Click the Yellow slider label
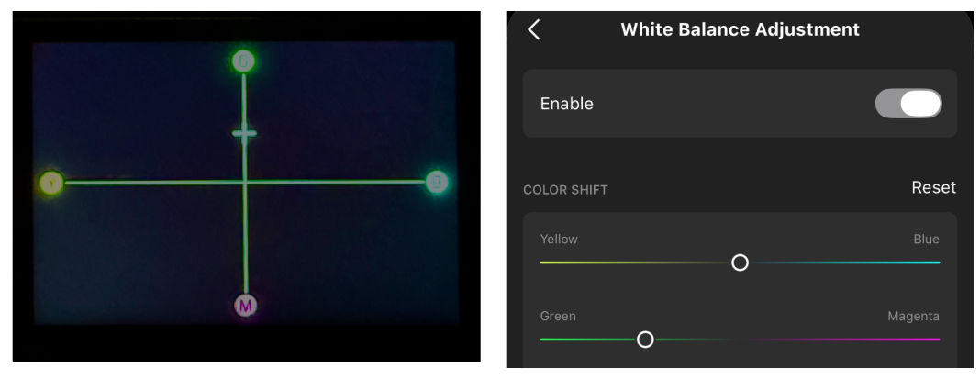This screenshot has height=379, width=980. coord(559,240)
